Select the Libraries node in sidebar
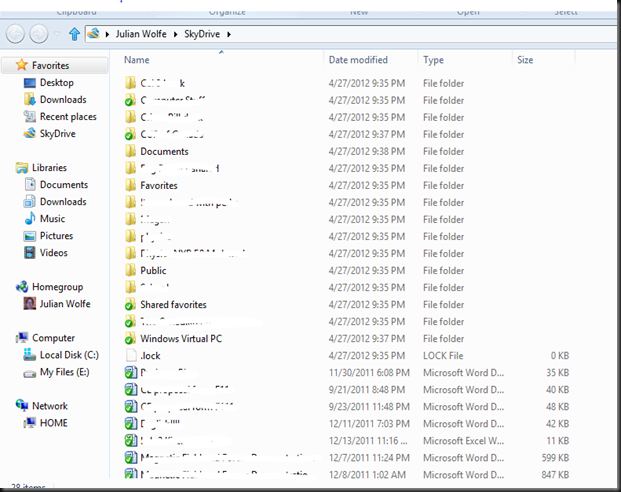The width and height of the screenshot is (621, 492). click(49, 168)
